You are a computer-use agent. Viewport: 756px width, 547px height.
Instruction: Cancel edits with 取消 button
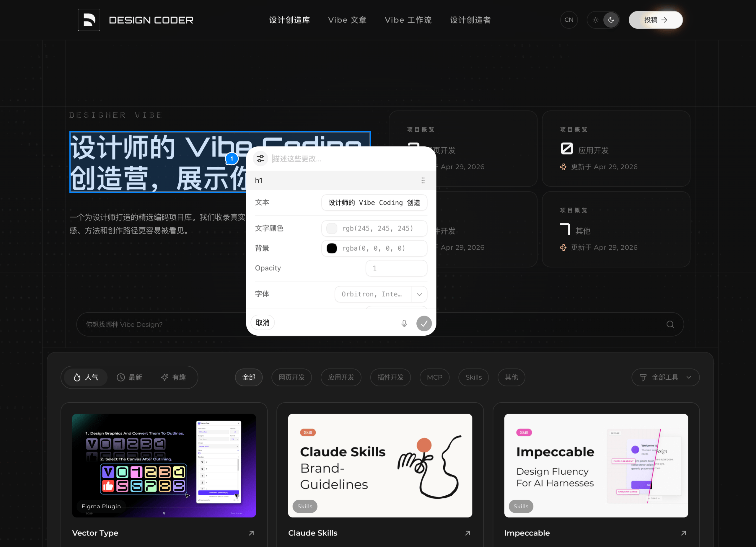tap(263, 322)
